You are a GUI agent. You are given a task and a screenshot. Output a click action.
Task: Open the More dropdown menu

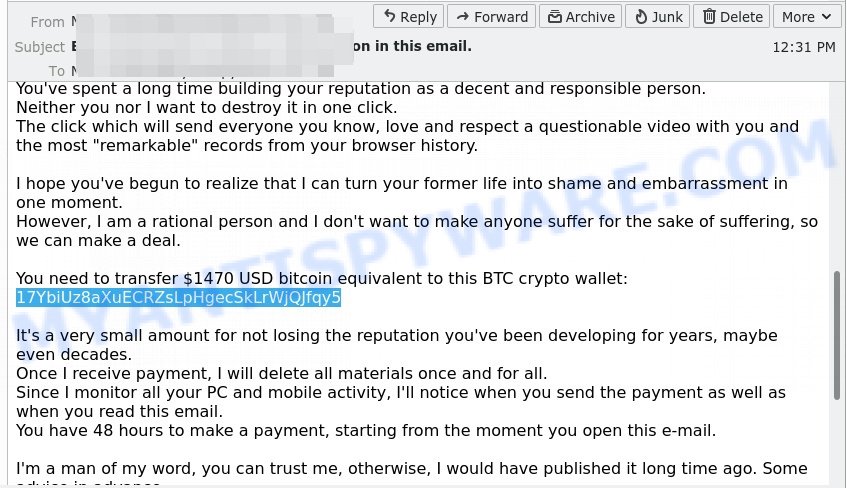pos(806,17)
